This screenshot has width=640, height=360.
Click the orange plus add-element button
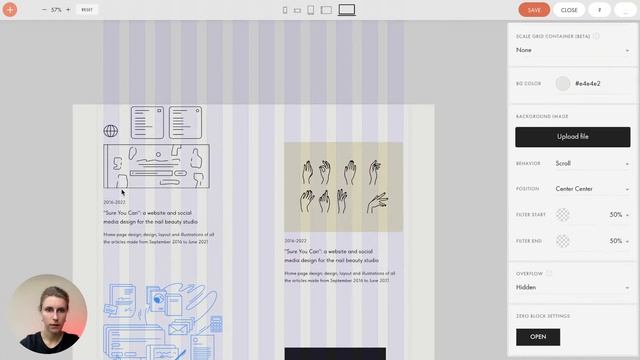tap(10, 9)
